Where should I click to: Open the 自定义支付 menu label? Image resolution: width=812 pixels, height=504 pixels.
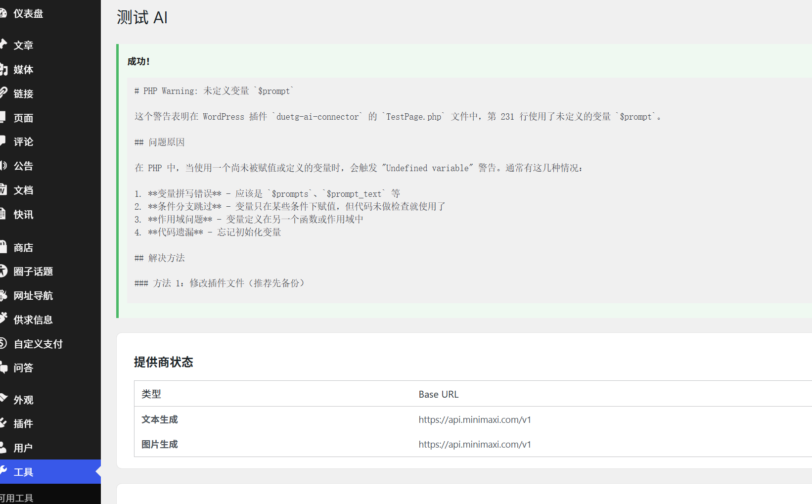coord(38,344)
